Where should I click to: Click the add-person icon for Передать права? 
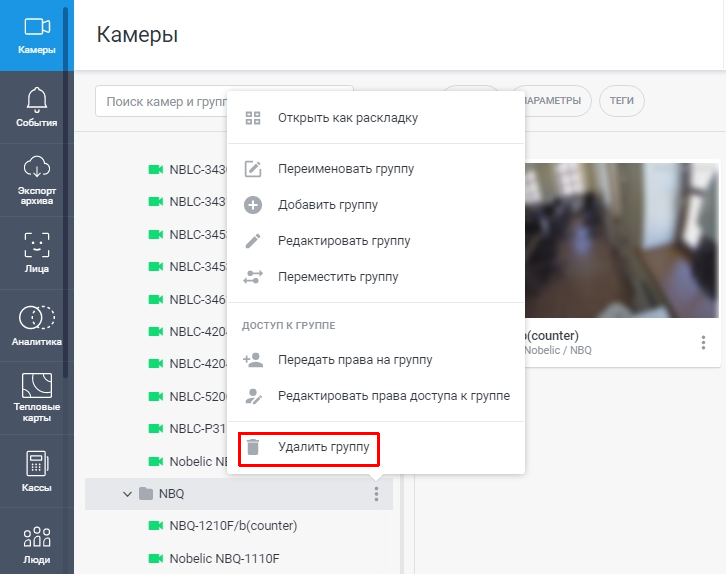pyautogui.click(x=253, y=360)
